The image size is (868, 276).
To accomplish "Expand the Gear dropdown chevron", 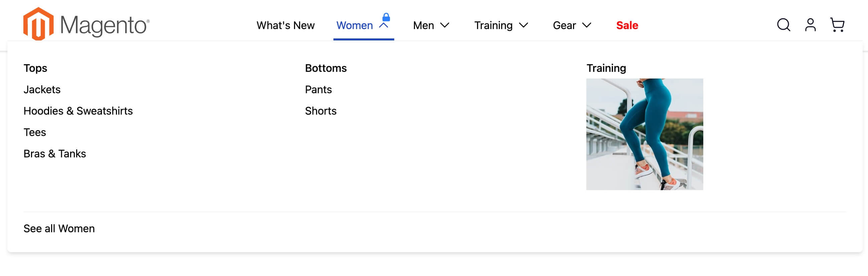I will coord(587,25).
